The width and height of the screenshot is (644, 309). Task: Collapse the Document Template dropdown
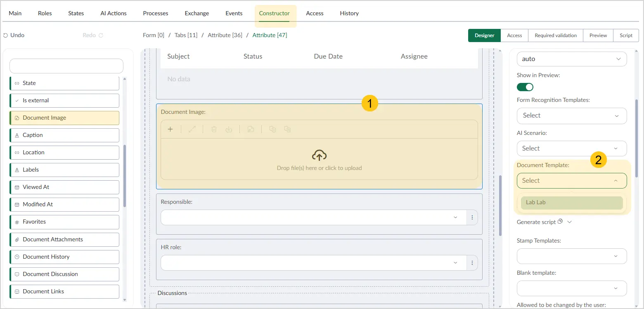(x=572, y=180)
